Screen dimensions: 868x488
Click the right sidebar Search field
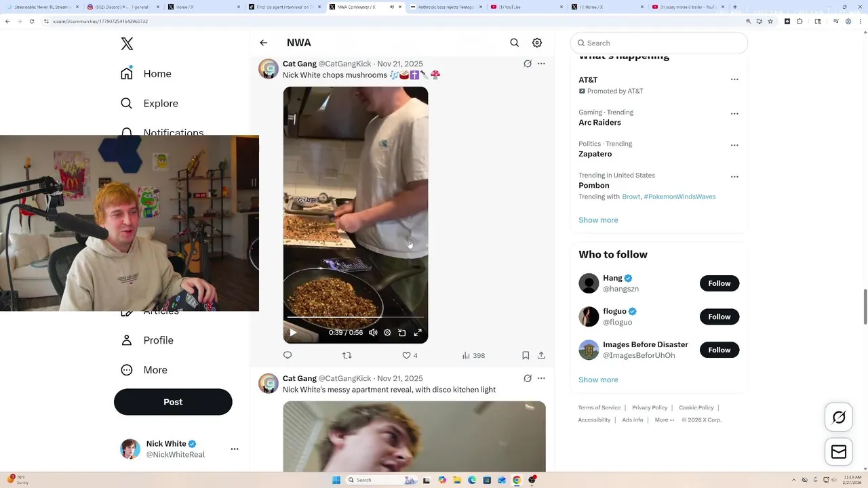[x=659, y=43]
